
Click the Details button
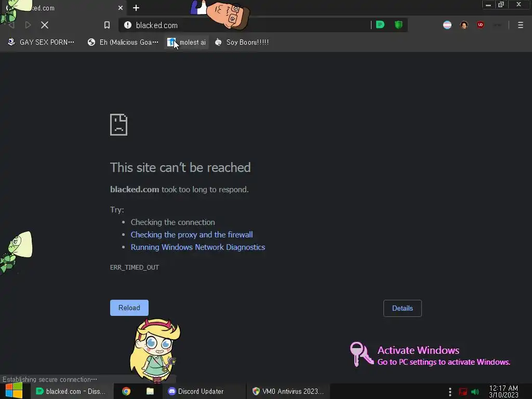pyautogui.click(x=403, y=309)
